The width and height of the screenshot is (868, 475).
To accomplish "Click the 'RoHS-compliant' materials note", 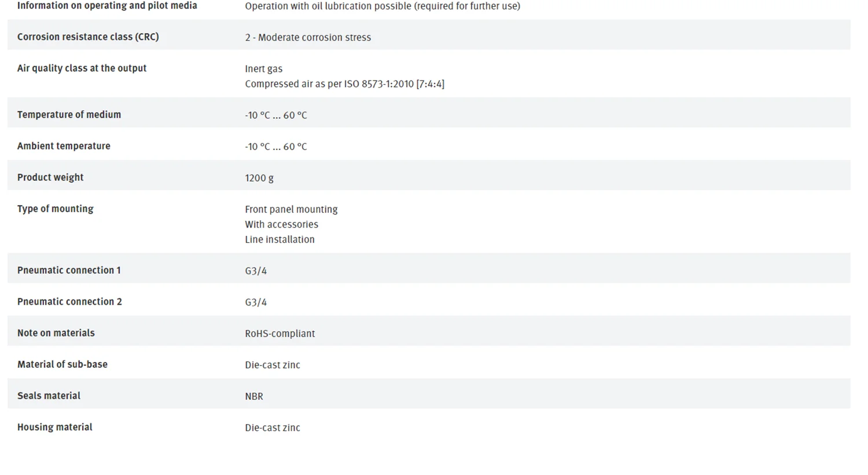I will pos(280,333).
